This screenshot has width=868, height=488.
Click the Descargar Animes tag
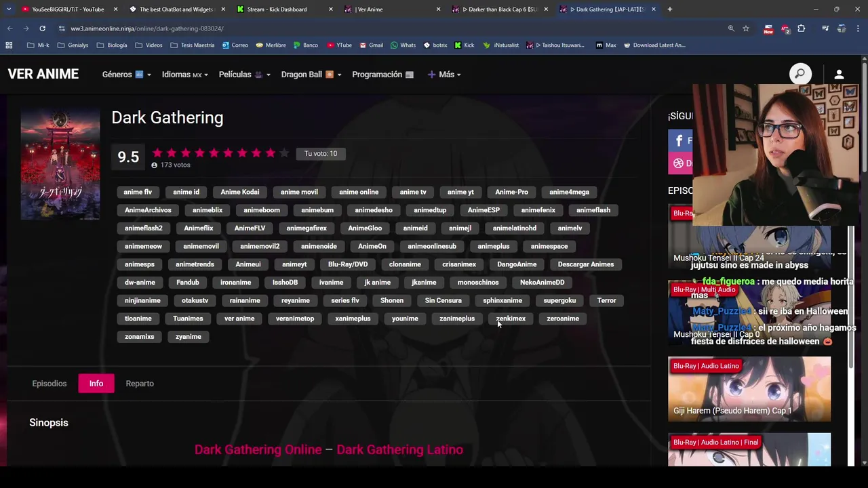click(x=586, y=264)
